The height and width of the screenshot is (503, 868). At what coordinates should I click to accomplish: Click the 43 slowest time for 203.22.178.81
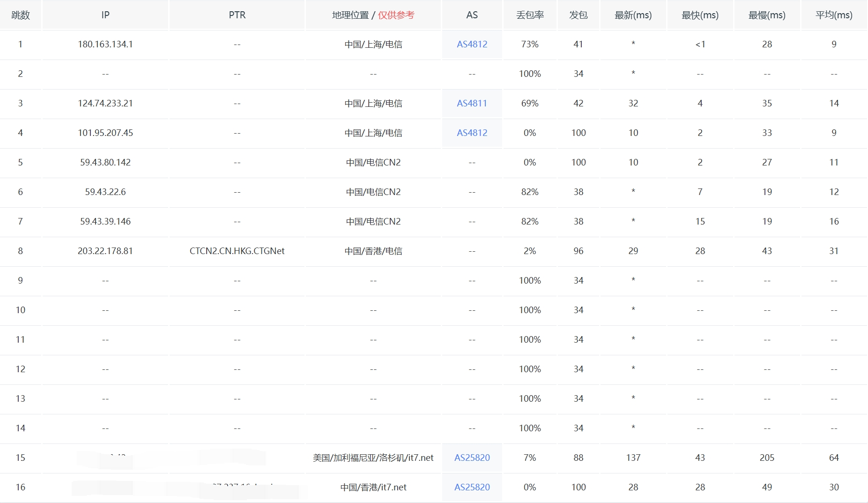pyautogui.click(x=767, y=251)
